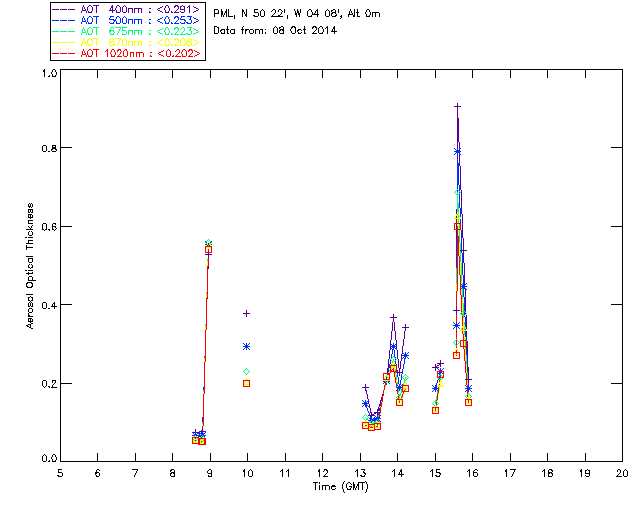Click the x-axis tick label 5
Image resolution: width=640 pixels, height=512 pixels.
click(60, 473)
